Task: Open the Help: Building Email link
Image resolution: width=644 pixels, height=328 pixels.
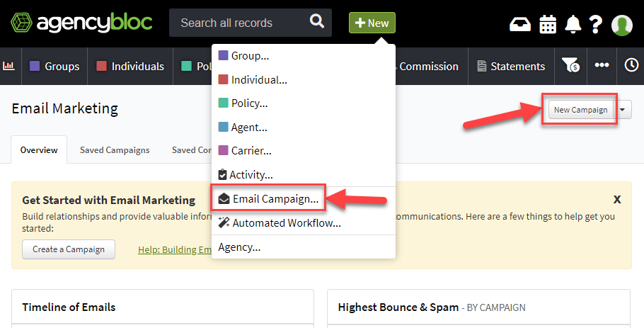Action: point(175,250)
